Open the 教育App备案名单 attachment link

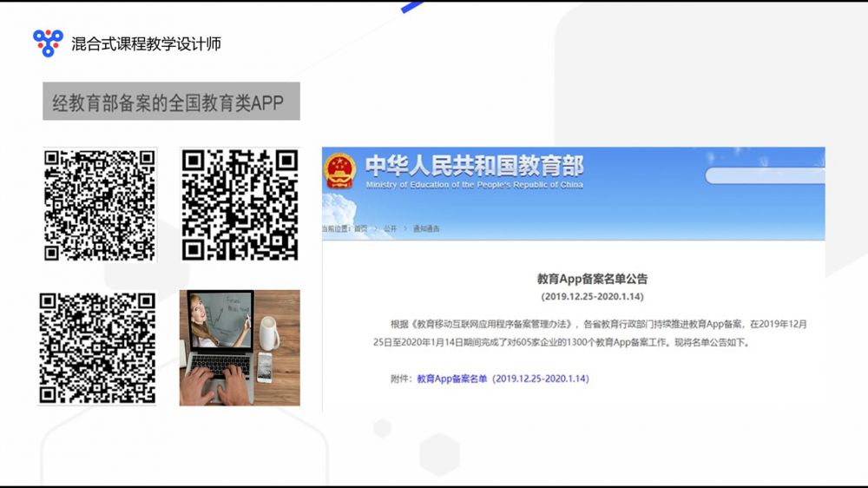tap(503, 379)
